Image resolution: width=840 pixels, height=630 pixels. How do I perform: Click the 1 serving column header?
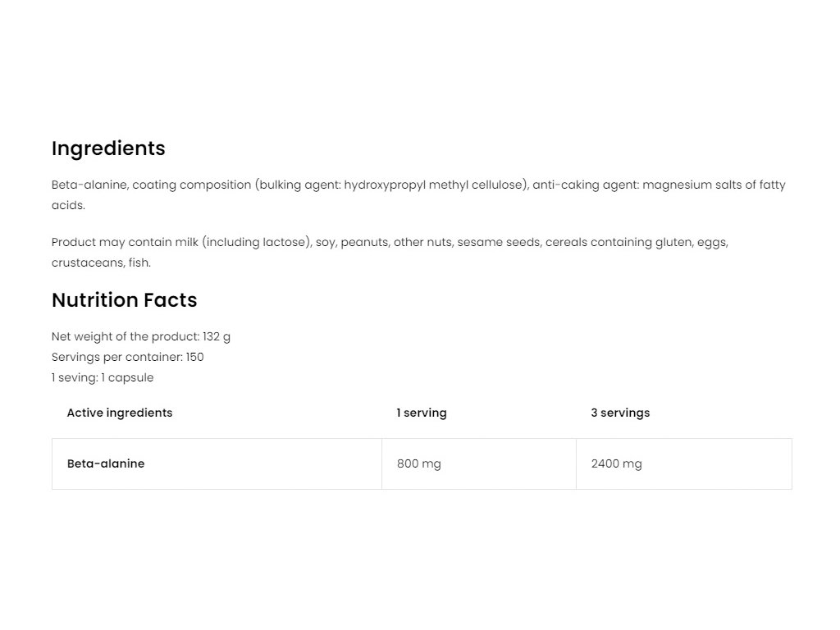click(x=422, y=413)
